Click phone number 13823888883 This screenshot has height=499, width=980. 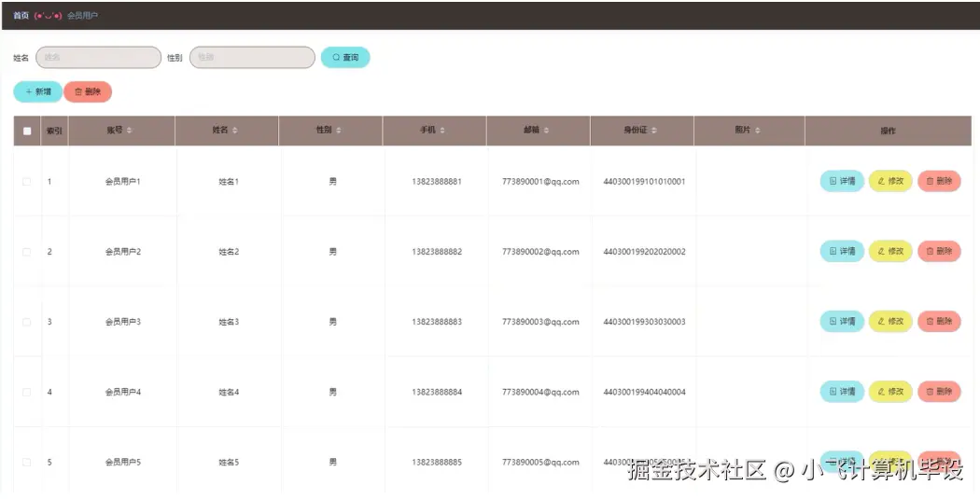pos(437,323)
